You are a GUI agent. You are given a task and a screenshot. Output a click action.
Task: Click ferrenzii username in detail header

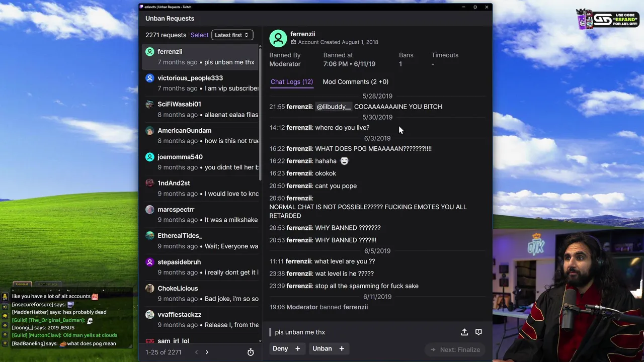click(x=302, y=34)
